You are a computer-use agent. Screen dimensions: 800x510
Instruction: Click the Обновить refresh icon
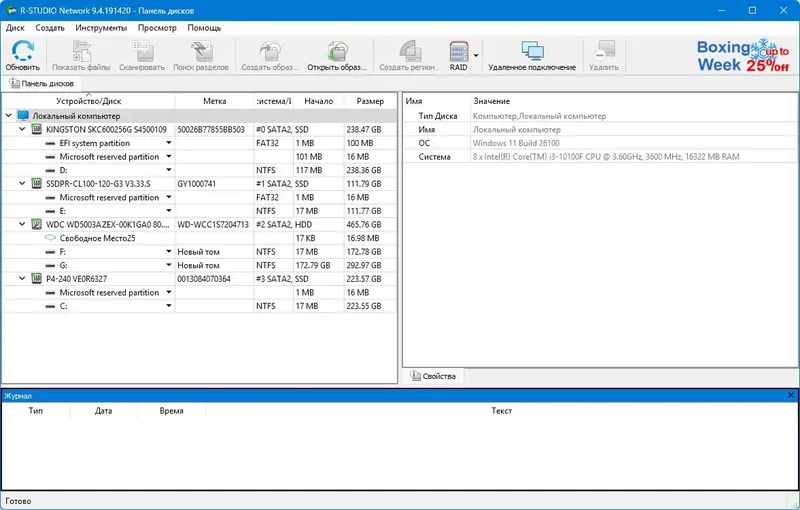click(x=22, y=52)
